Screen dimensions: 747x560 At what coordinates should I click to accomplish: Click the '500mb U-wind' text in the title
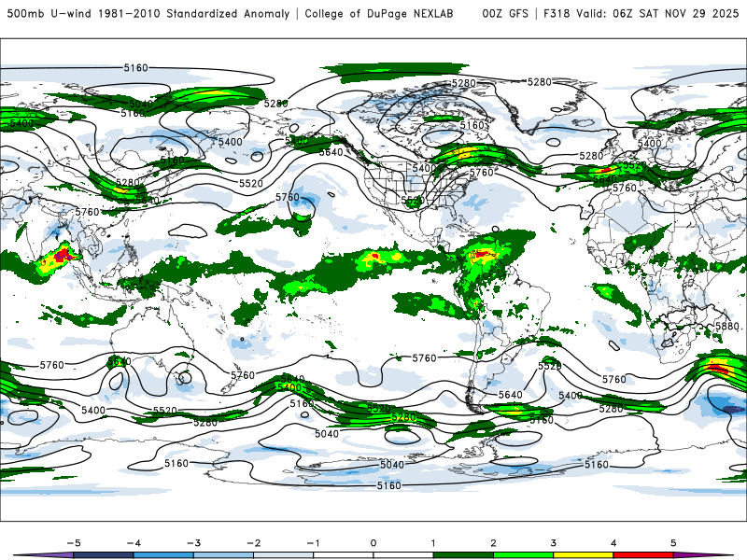click(x=49, y=13)
